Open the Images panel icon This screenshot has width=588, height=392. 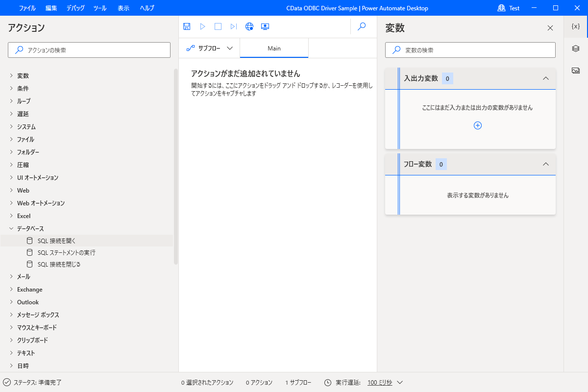coord(576,71)
